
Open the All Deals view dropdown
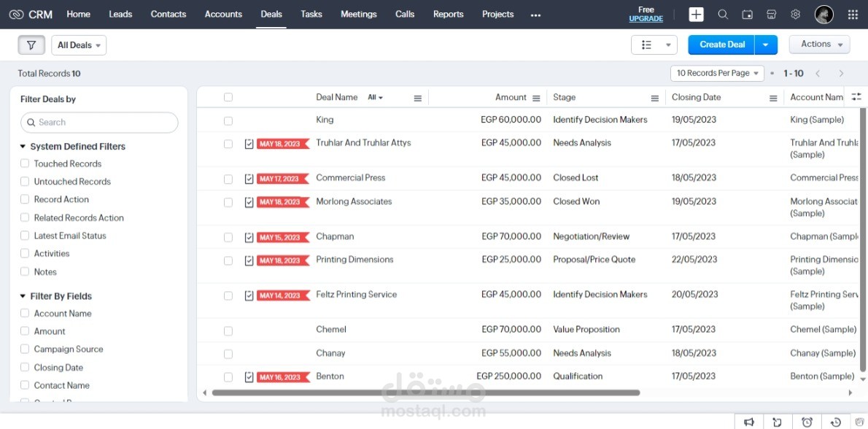80,45
